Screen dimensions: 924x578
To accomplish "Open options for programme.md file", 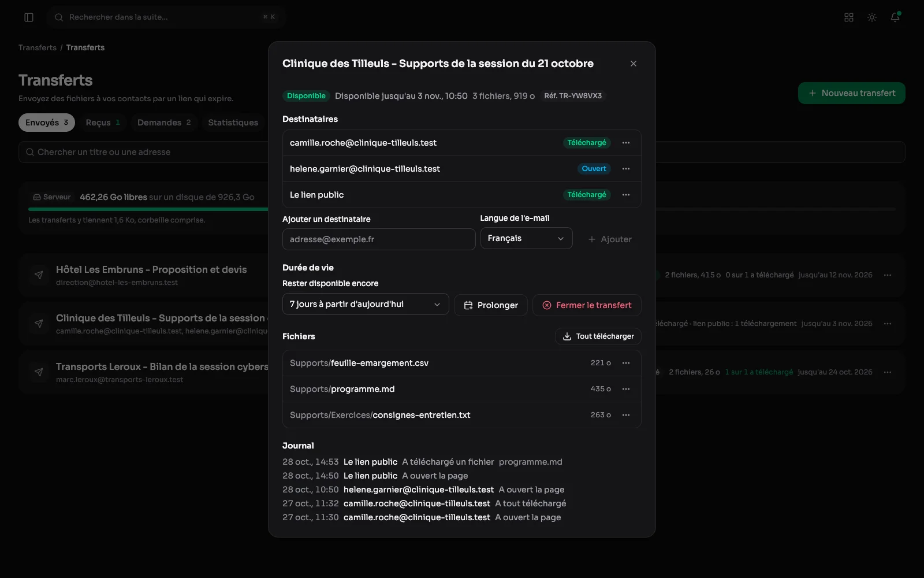I will (x=626, y=389).
